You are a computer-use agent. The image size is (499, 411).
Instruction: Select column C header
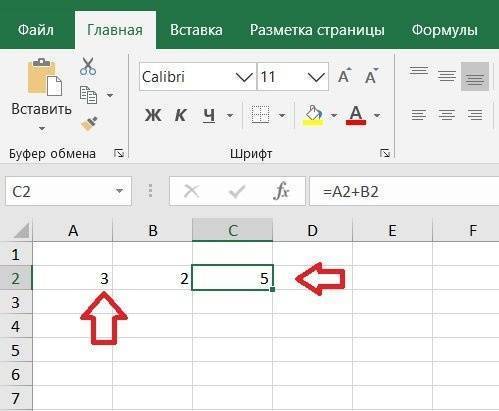click(x=233, y=230)
